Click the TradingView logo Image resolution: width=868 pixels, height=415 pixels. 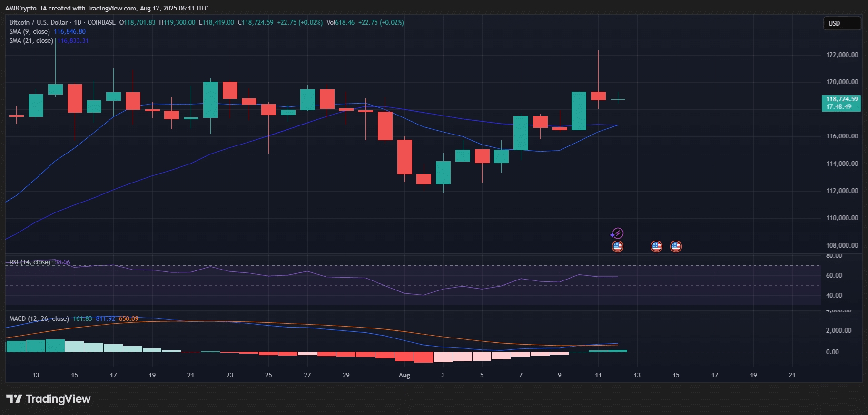coord(48,399)
